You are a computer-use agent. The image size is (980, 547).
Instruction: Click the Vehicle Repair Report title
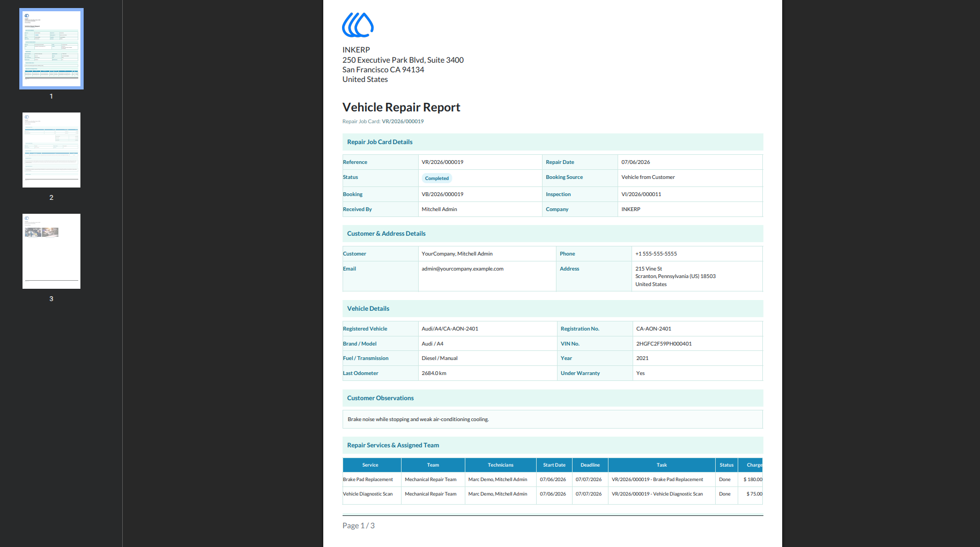[401, 107]
